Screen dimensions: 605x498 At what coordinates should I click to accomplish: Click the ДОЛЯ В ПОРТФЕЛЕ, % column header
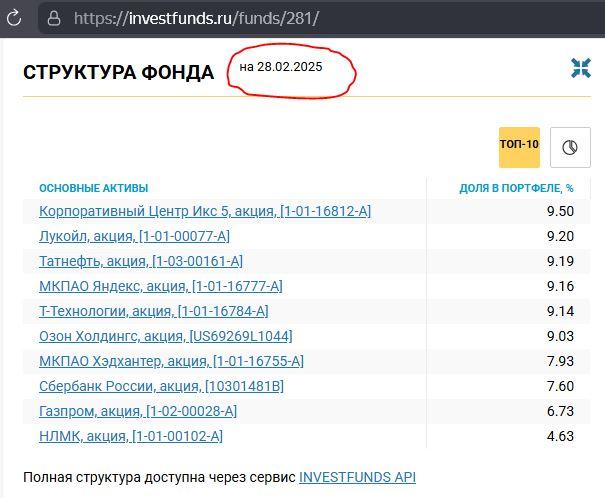click(x=516, y=188)
